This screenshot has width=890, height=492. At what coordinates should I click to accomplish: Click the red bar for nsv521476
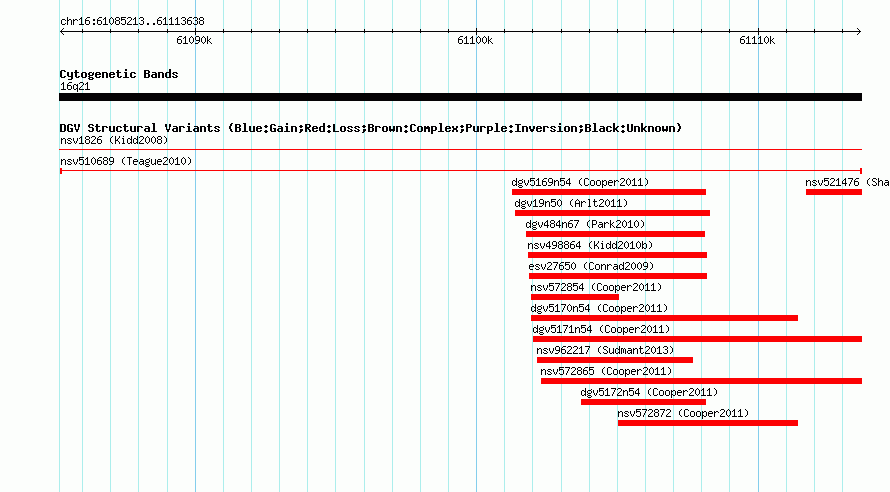(x=834, y=192)
